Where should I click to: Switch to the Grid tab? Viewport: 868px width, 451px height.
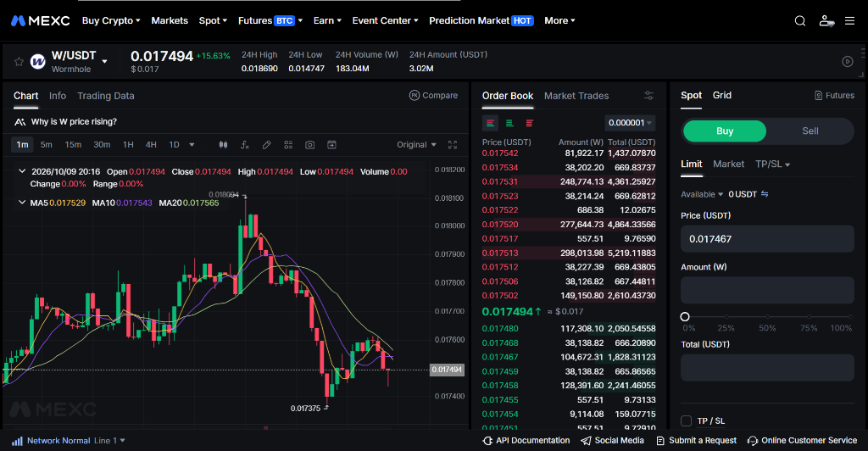[722, 95]
